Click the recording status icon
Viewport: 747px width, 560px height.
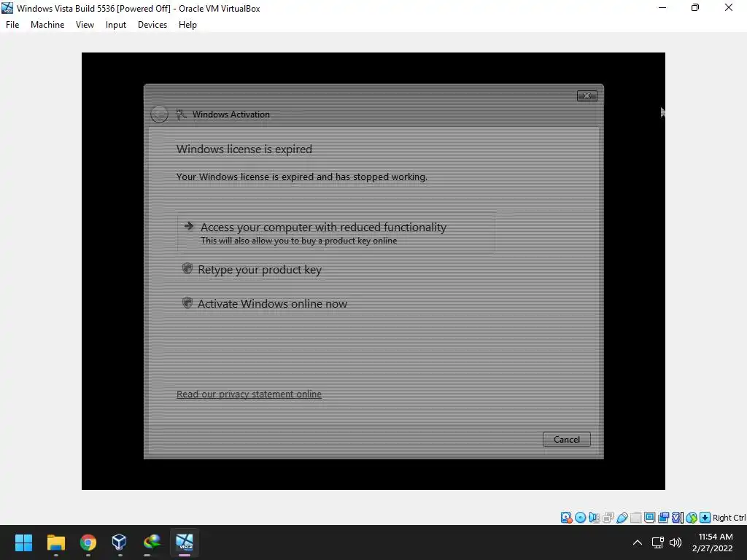663,518
